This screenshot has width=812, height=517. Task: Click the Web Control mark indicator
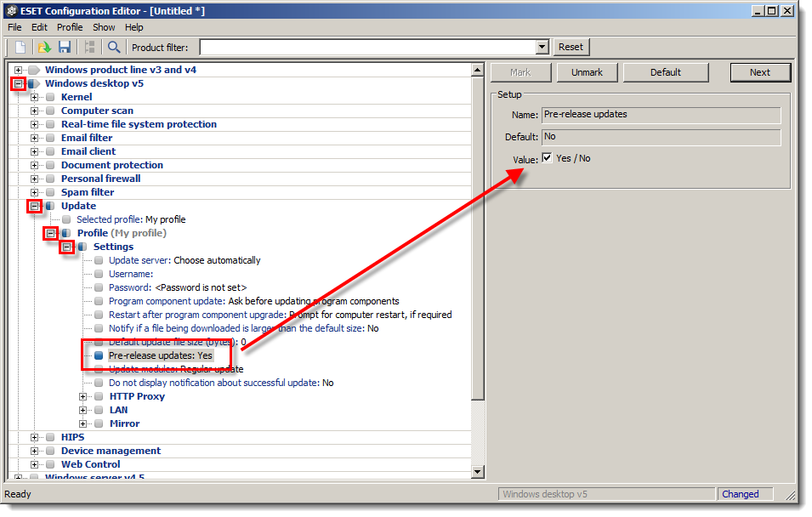50,464
